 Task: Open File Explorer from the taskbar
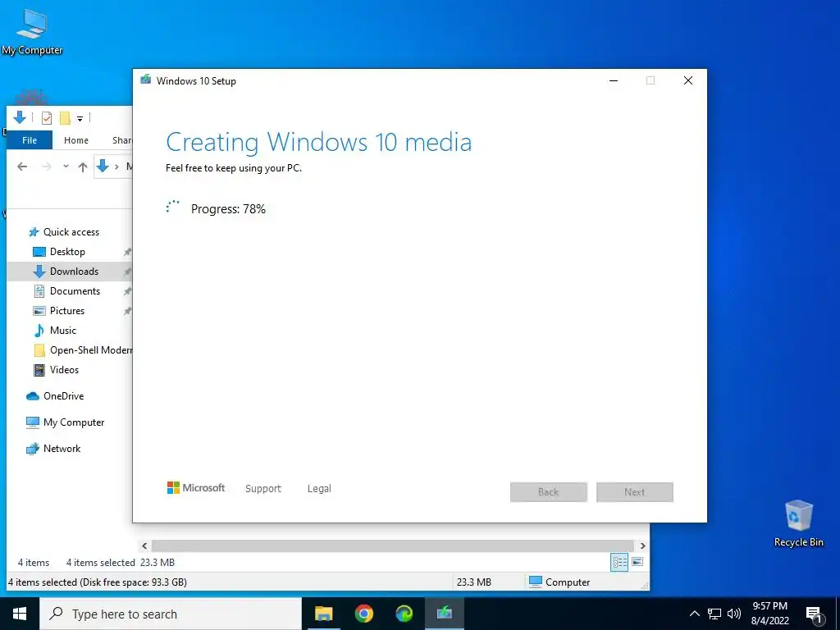click(x=323, y=614)
